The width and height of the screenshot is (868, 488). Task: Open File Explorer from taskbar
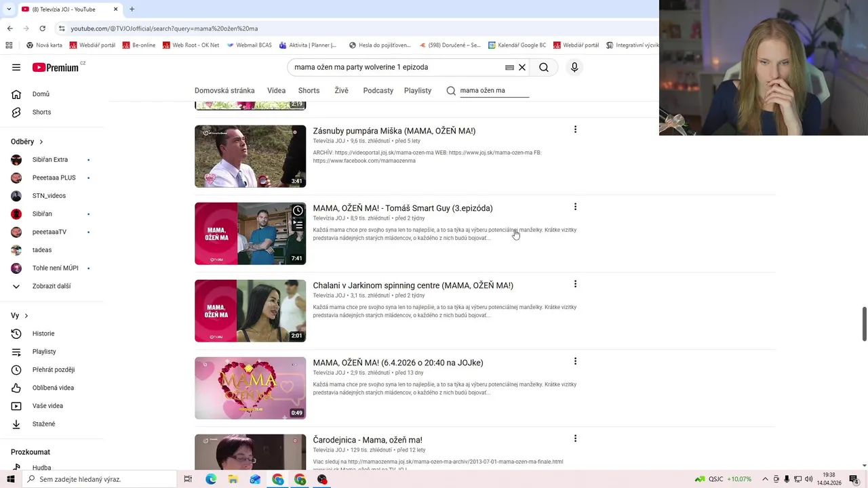[233, 479]
